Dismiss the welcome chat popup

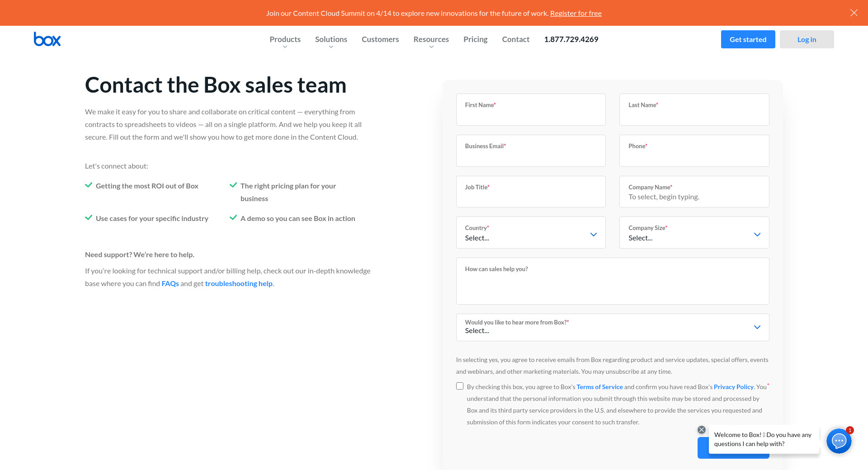coord(702,430)
